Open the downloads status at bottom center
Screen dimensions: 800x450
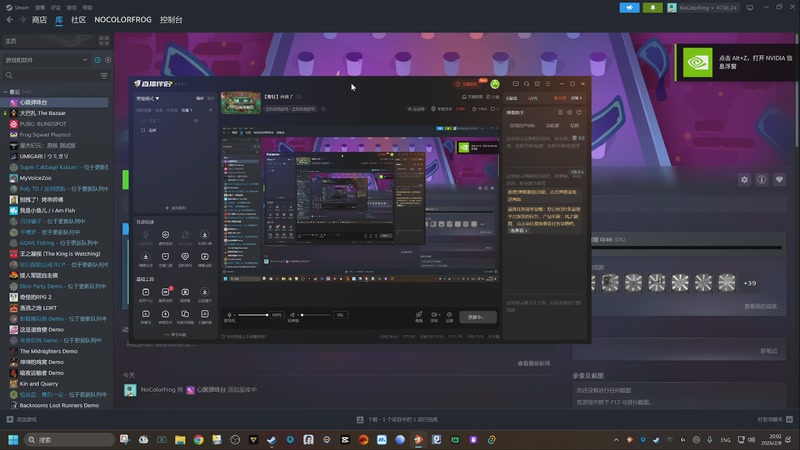[397, 419]
